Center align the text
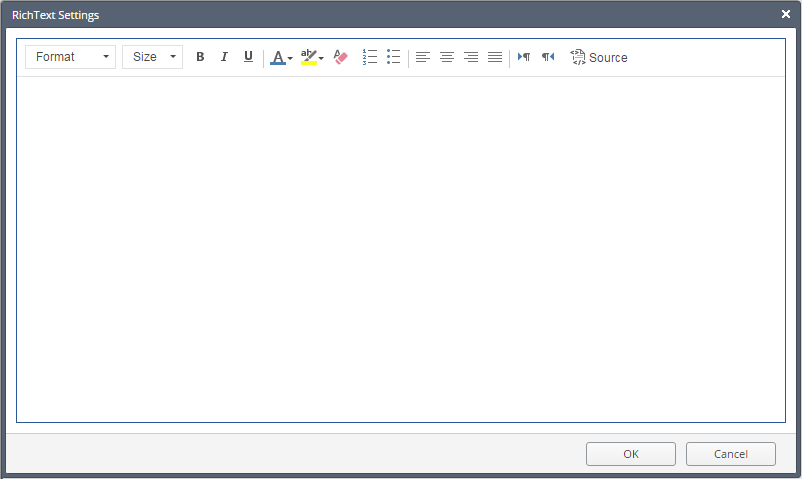The image size is (802, 479). [447, 57]
